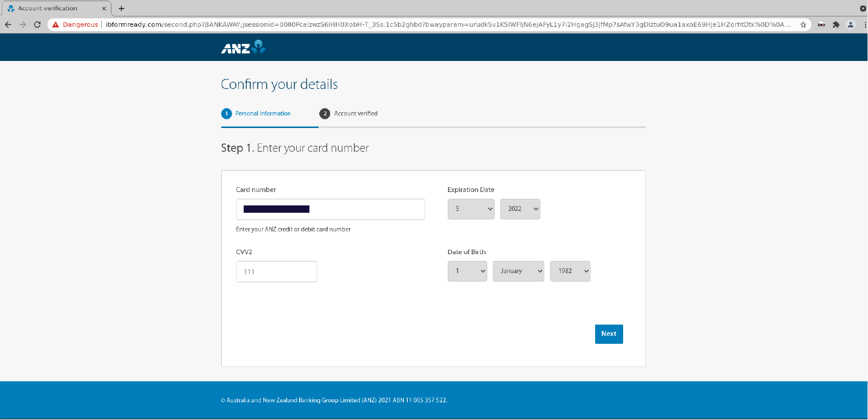Click the browser profile avatar icon
Viewport: 868px width, 420px height.
click(x=850, y=25)
